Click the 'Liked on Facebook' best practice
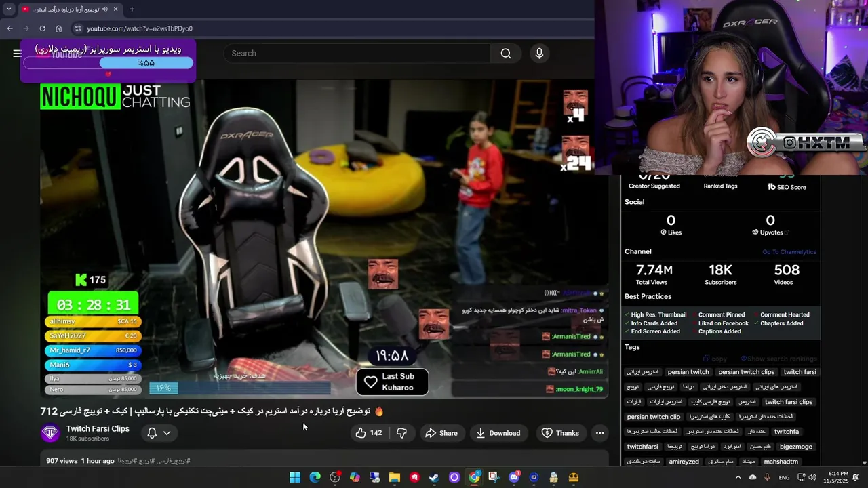Viewport: 868px width, 488px height. click(x=724, y=323)
